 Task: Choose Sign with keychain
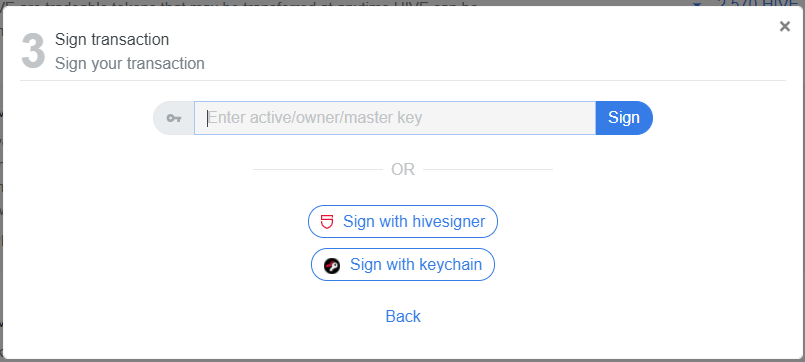point(403,264)
